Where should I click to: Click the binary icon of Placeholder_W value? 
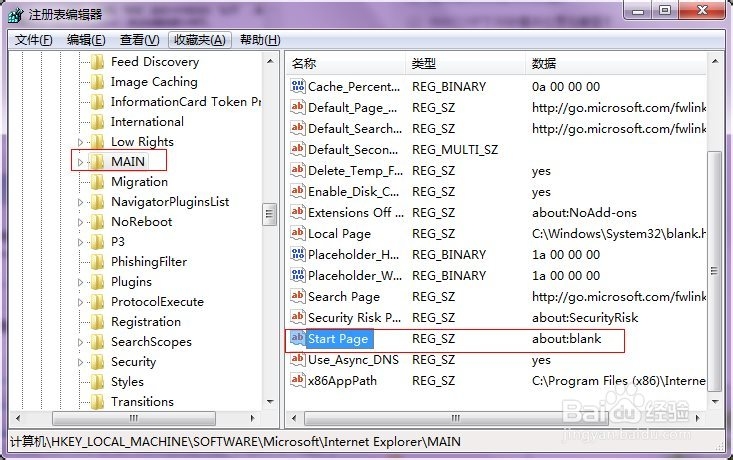[298, 275]
